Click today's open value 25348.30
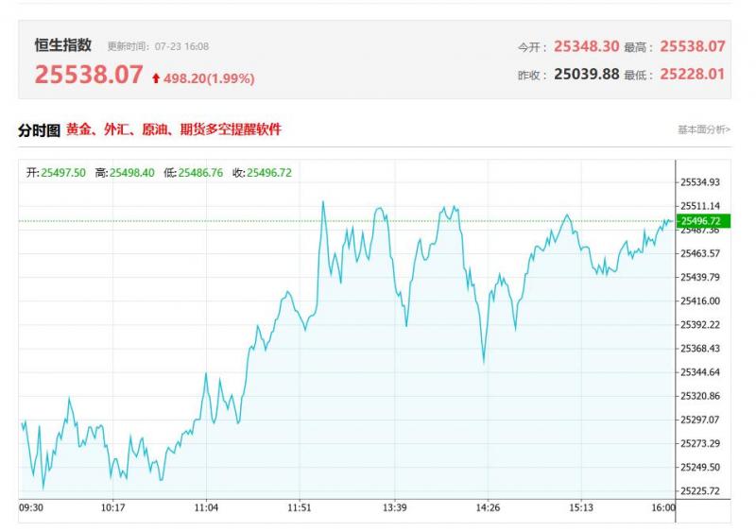The width and height of the screenshot is (756, 532). (586, 46)
